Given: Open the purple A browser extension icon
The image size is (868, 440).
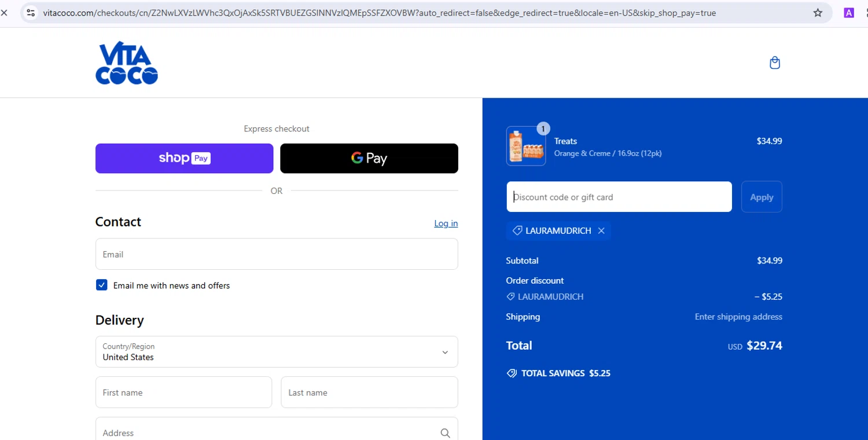Looking at the screenshot, I should tap(849, 13).
